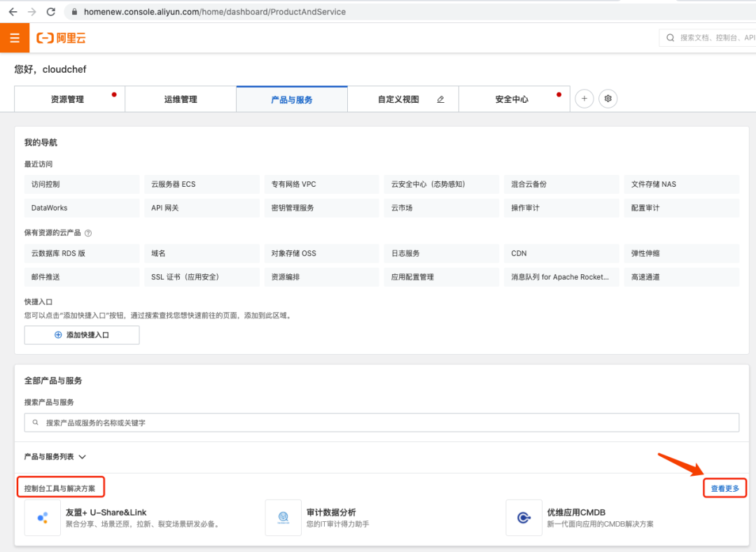Switch to 运维管理 tab
This screenshot has width=756, height=552.
tap(181, 99)
